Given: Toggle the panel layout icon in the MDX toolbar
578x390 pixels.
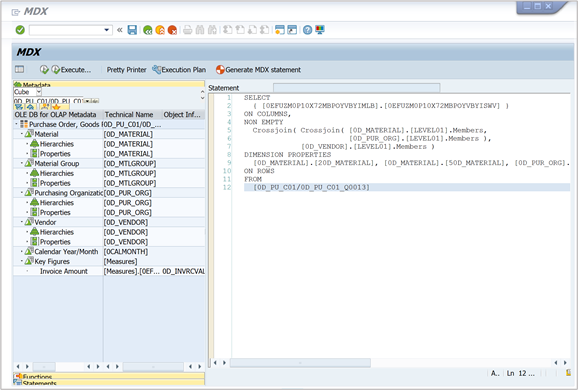Looking at the screenshot, I should 20,69.
